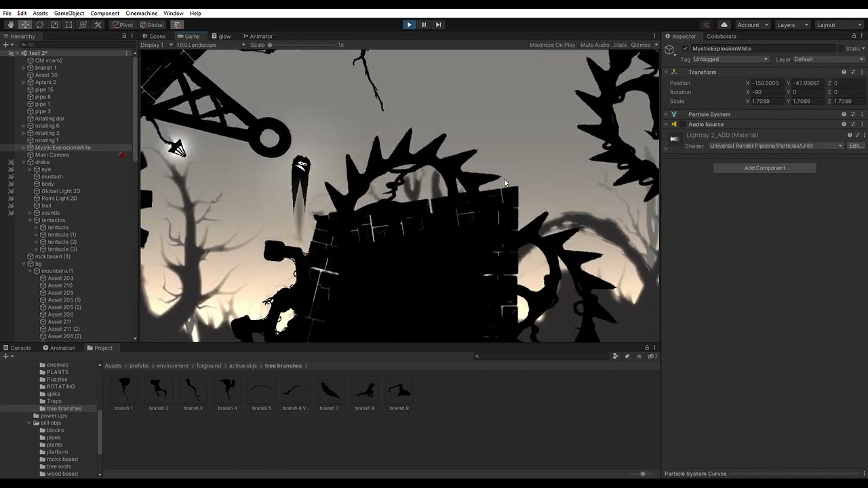Viewport: 868px width, 488px height.
Task: Collapse the drake object in Hierarchy
Action: (24, 162)
